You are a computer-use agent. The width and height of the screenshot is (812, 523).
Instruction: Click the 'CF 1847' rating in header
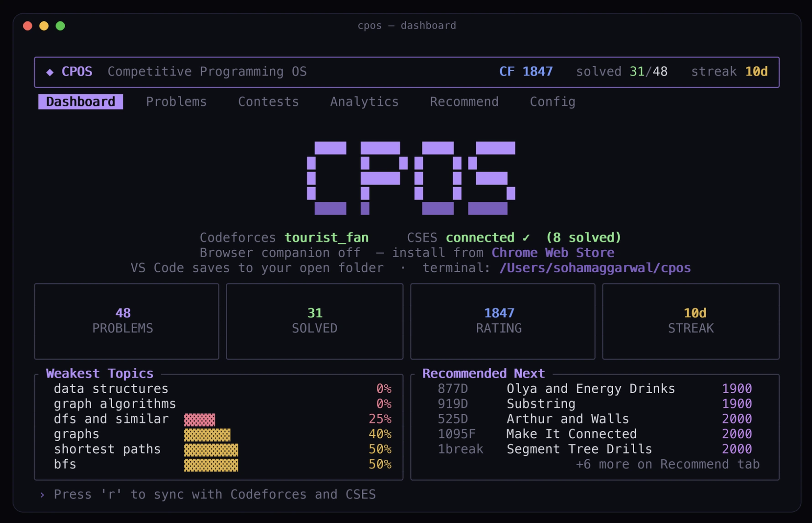(526, 72)
